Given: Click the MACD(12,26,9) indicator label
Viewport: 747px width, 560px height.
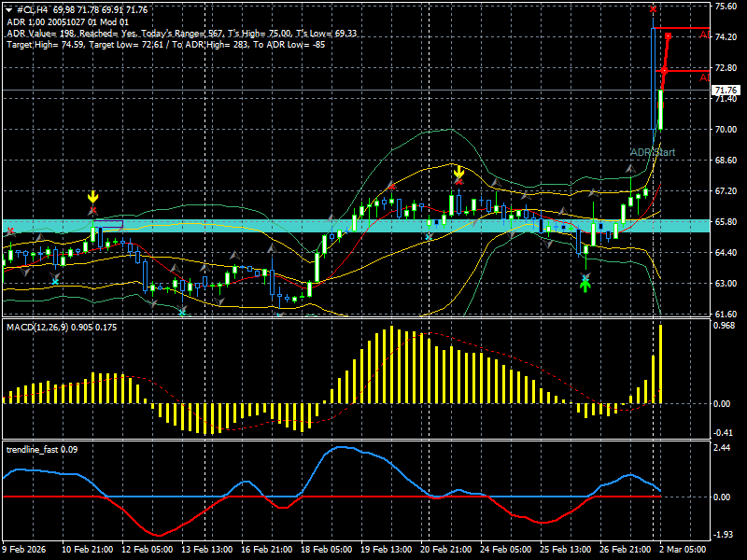Looking at the screenshot, I should coord(37,328).
